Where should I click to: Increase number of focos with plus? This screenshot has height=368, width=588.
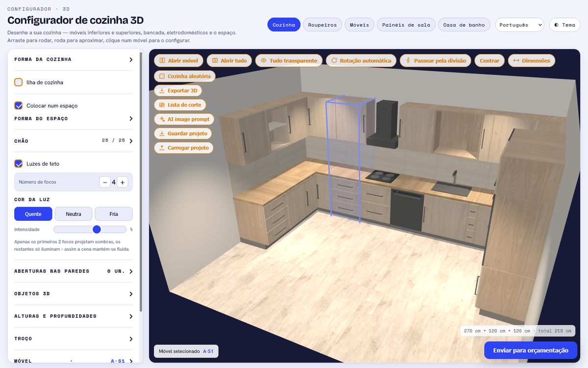tap(122, 182)
